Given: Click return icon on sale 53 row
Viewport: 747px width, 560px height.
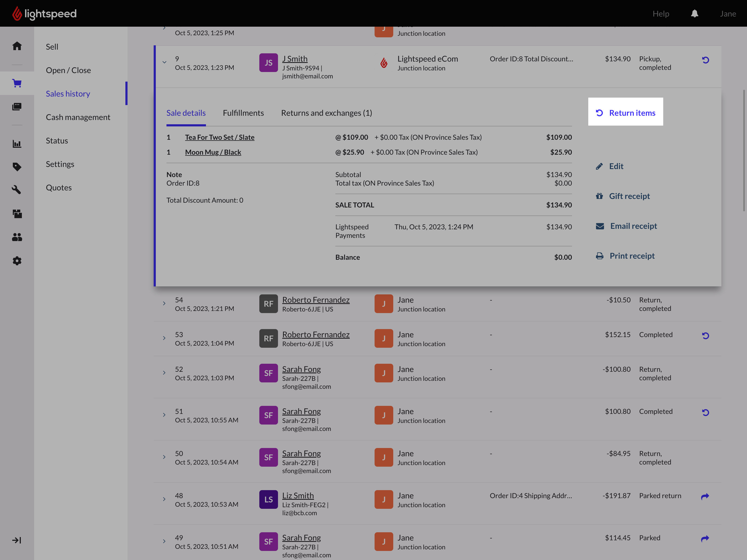Looking at the screenshot, I should coord(705,335).
